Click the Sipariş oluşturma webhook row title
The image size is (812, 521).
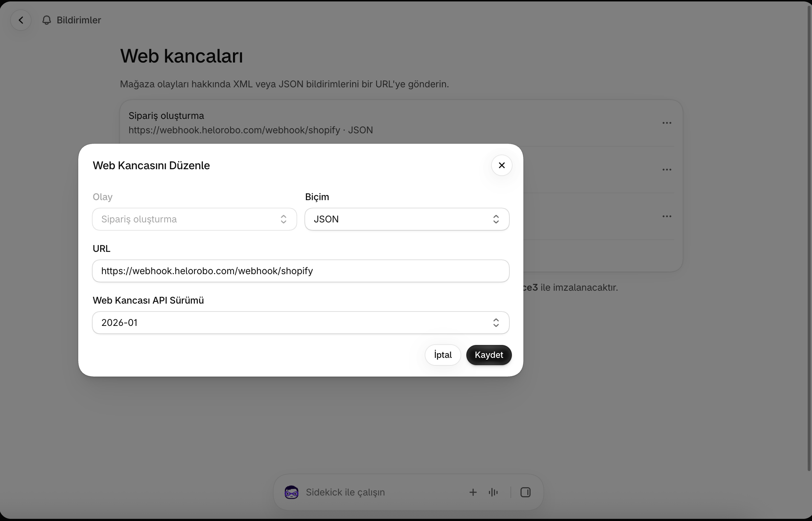[166, 116]
